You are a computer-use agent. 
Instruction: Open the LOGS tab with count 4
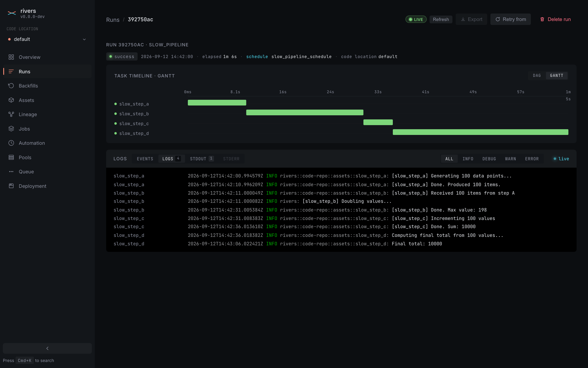pyautogui.click(x=171, y=159)
